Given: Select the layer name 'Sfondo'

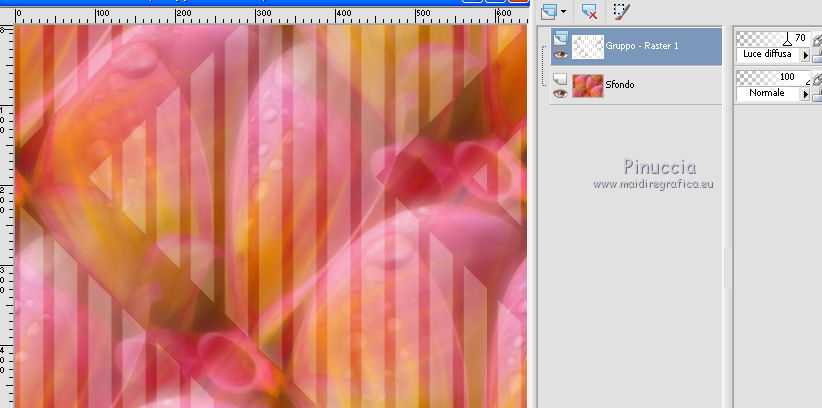Looking at the screenshot, I should click(x=620, y=84).
